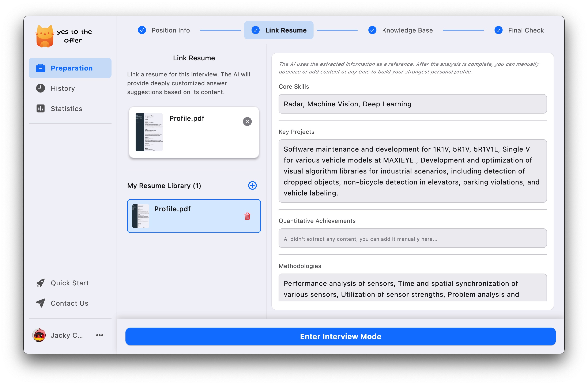Add a new resume with the plus icon

click(x=252, y=186)
